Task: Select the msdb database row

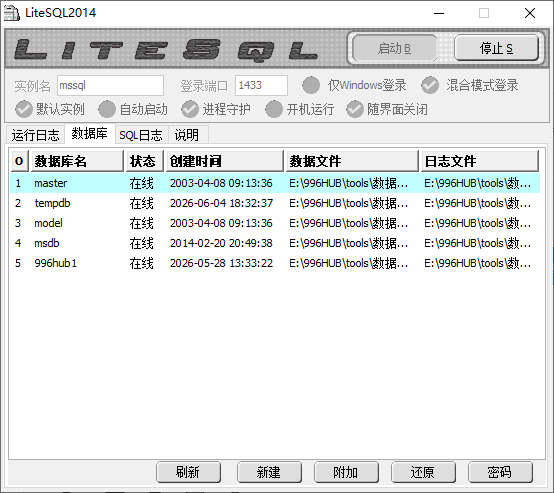Action: (x=275, y=243)
